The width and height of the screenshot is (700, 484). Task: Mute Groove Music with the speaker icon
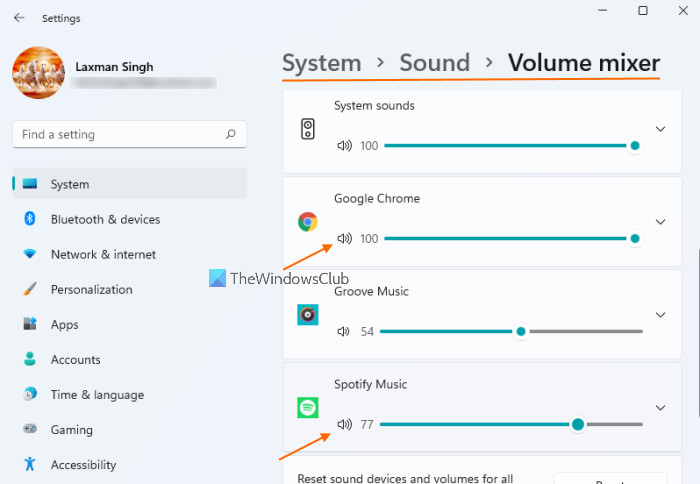(345, 331)
